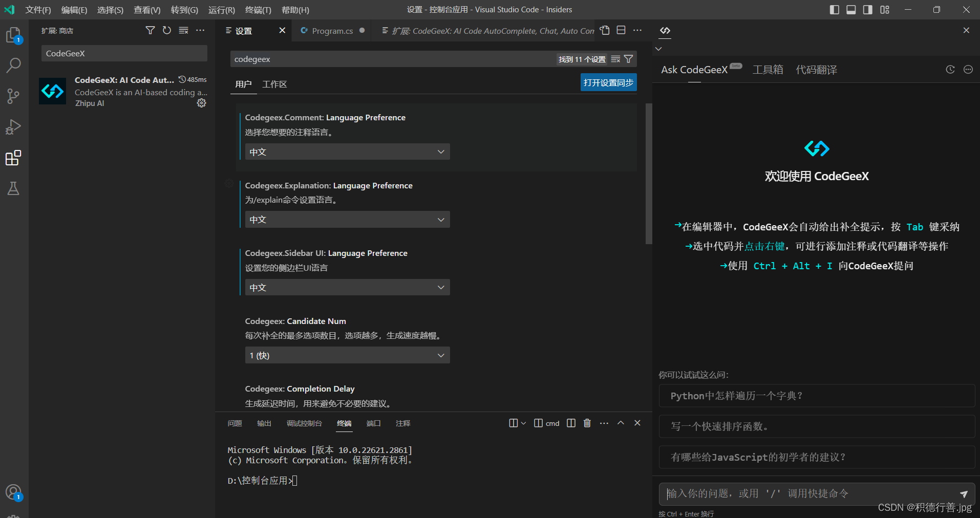Open the Extensions view icon
Screen dimensions: 980x518
(x=13, y=158)
